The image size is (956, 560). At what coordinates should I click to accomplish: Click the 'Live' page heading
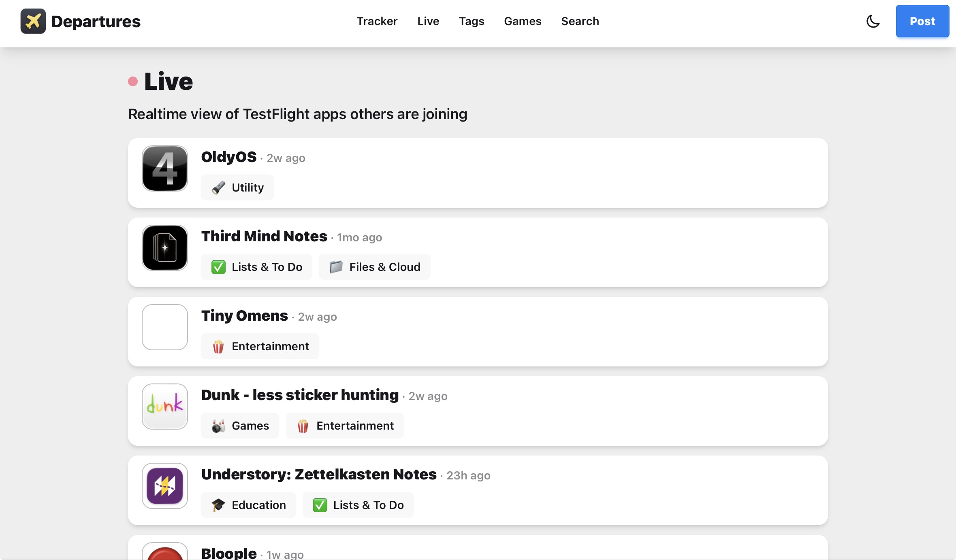click(x=169, y=81)
